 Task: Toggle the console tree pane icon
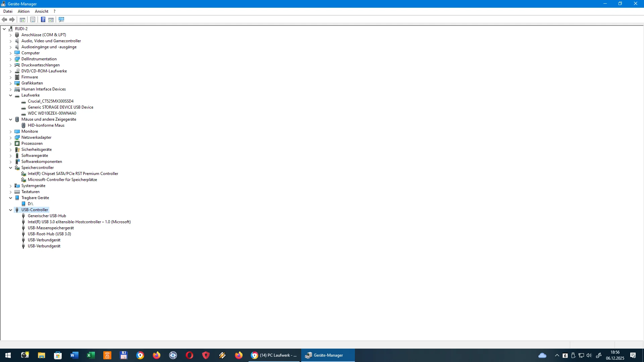point(22,20)
